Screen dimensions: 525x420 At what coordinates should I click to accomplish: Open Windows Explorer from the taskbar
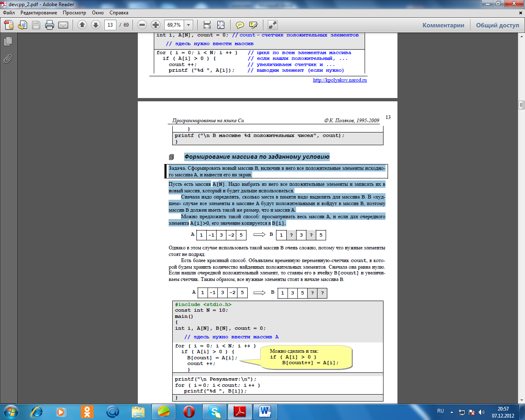(x=138, y=411)
